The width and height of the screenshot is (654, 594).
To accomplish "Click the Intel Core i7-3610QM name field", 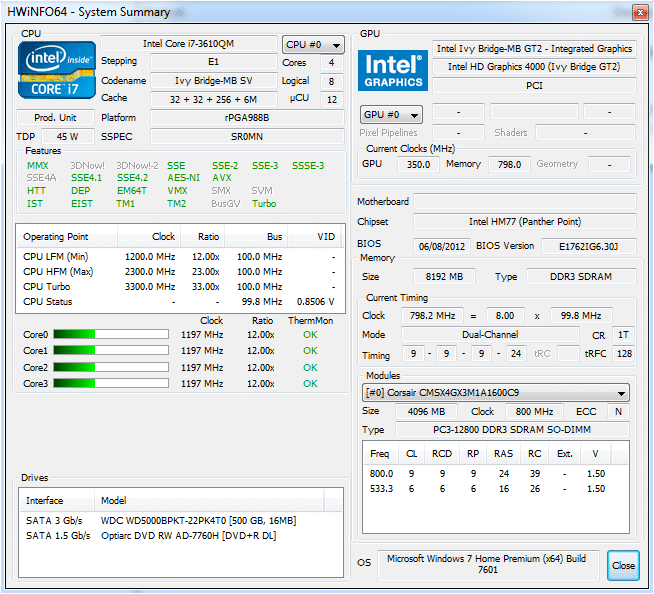I will (189, 44).
